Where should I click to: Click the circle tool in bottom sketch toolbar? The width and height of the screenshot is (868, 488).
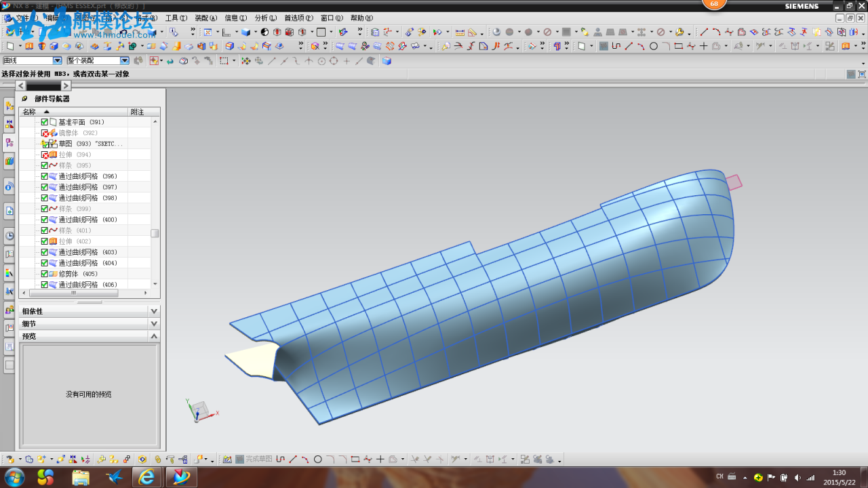(317, 459)
